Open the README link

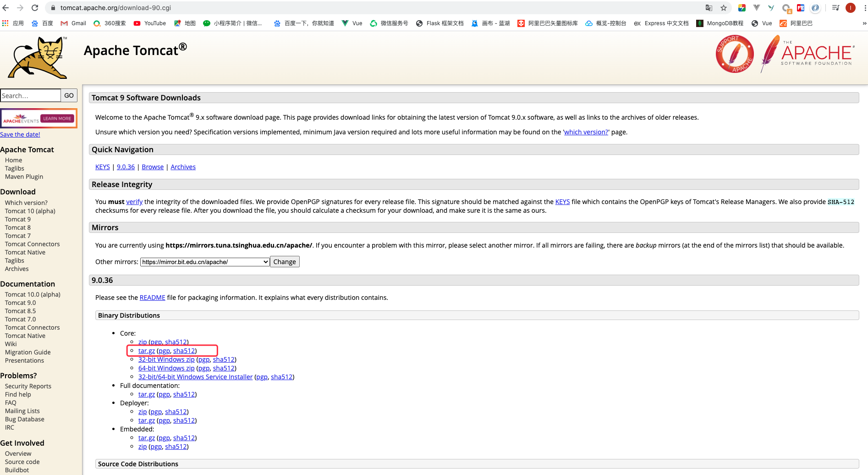pyautogui.click(x=152, y=298)
